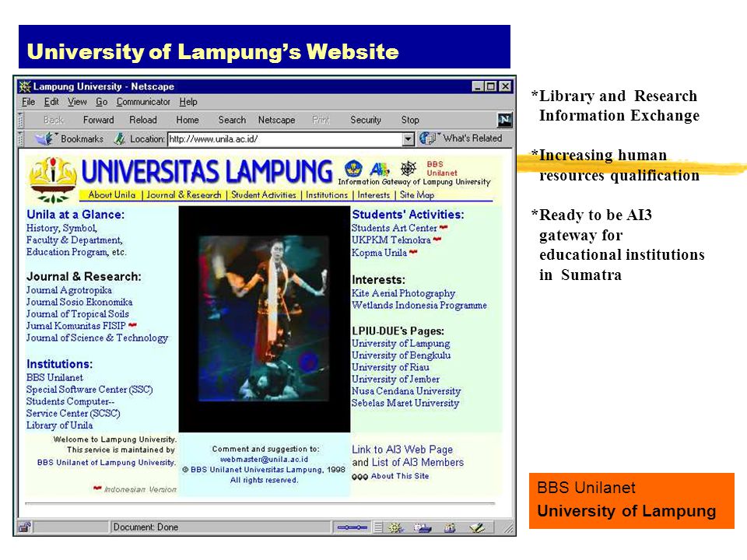Click the What's Related icon
Viewport: 747px width, 560px height.
coord(427,138)
